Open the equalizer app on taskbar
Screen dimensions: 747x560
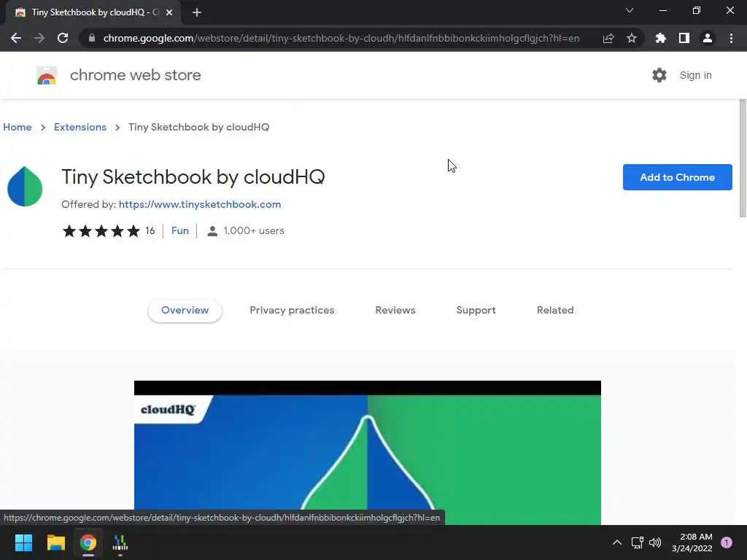tap(120, 542)
